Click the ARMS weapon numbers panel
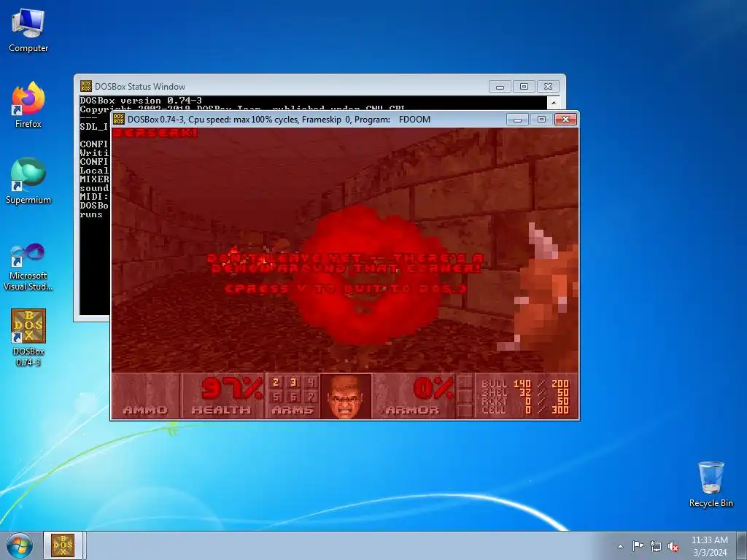 pyautogui.click(x=293, y=396)
